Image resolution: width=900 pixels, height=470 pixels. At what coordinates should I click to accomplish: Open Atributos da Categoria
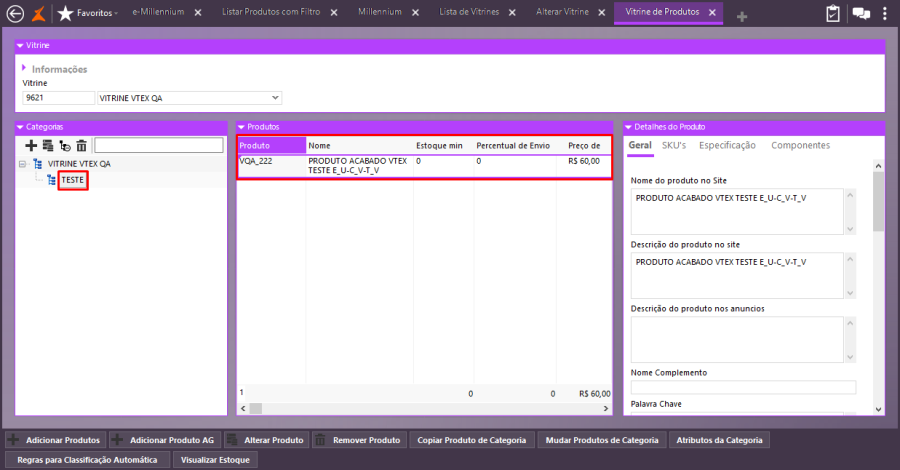pyautogui.click(x=719, y=440)
